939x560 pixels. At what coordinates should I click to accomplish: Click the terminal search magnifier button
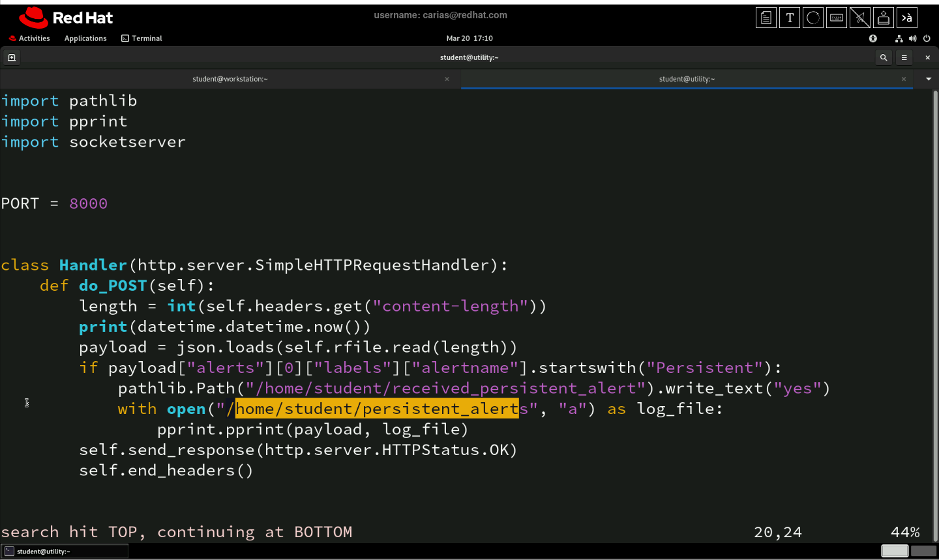pyautogui.click(x=884, y=57)
